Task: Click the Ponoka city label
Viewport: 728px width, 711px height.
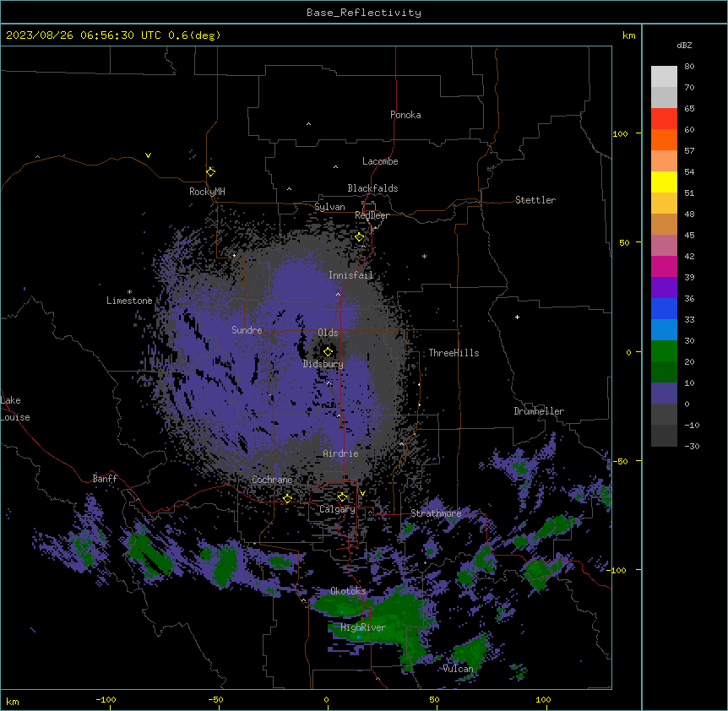Action: (405, 115)
